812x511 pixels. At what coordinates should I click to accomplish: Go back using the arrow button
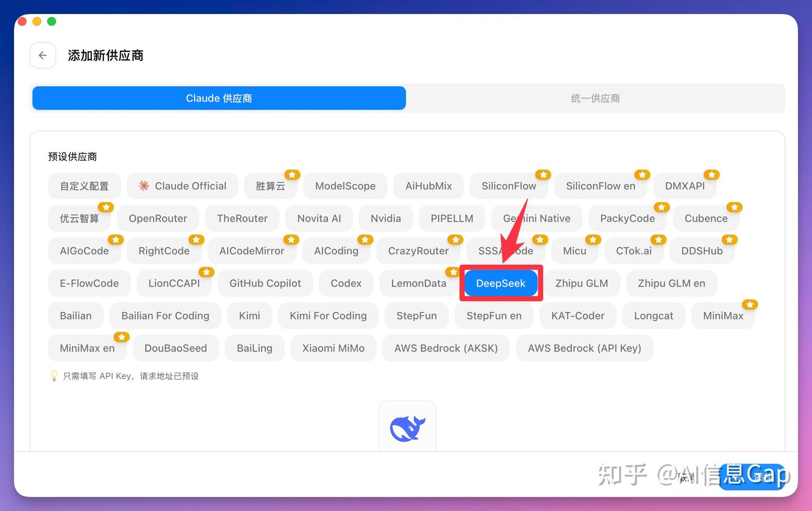pos(43,55)
